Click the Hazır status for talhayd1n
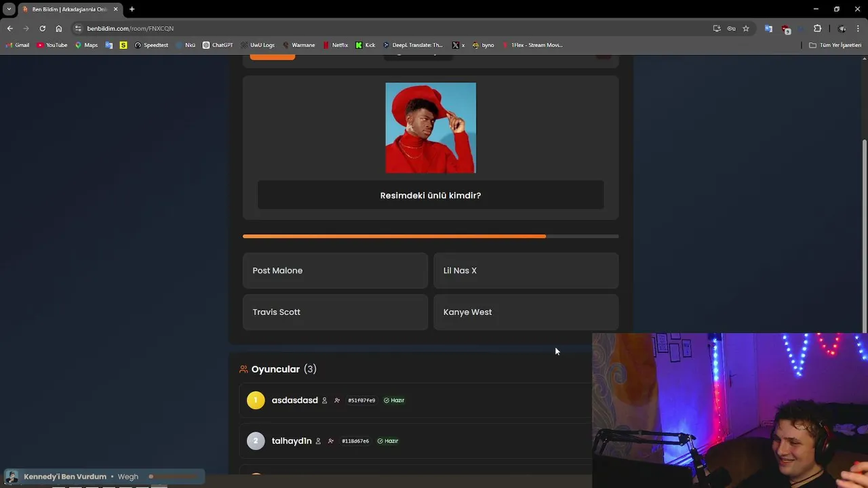Viewport: 868px width, 488px height. tap(388, 441)
